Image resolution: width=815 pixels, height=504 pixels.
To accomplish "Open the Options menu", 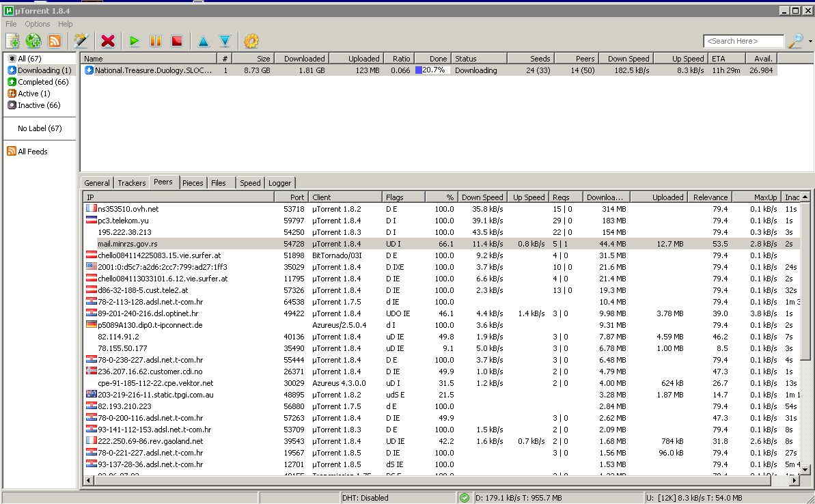I will coord(38,24).
